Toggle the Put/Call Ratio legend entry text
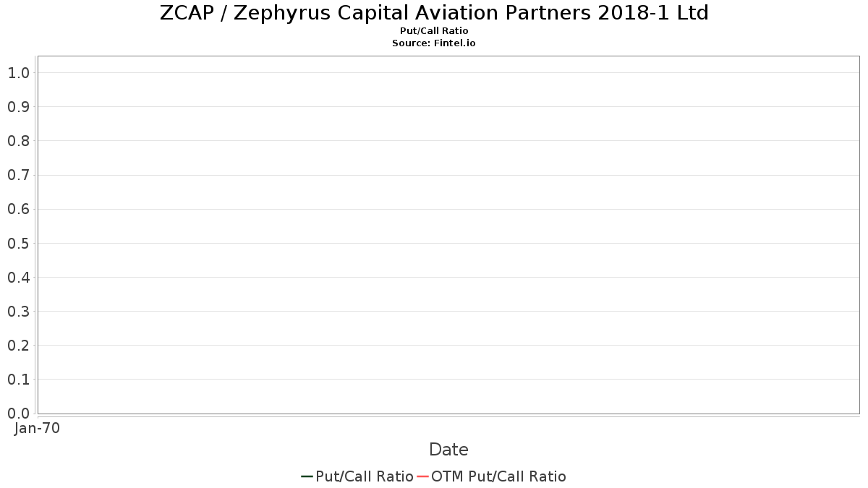868x488 pixels. point(365,476)
